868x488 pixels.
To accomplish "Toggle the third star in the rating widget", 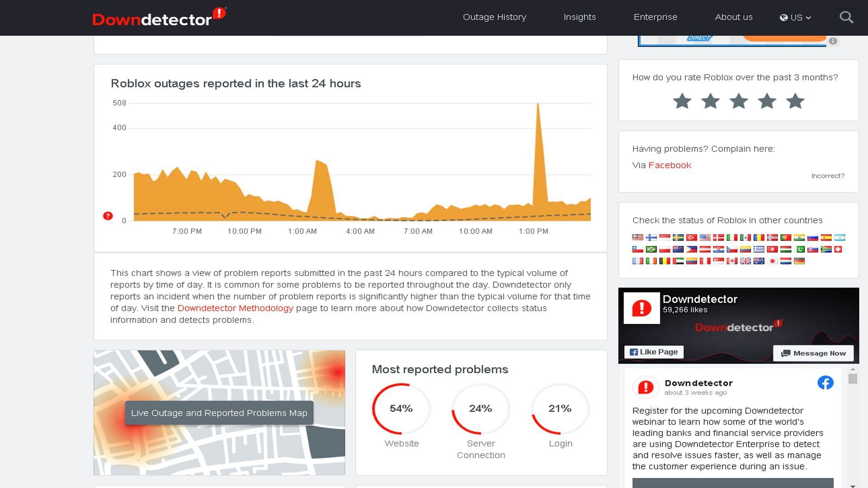I will (x=739, y=100).
